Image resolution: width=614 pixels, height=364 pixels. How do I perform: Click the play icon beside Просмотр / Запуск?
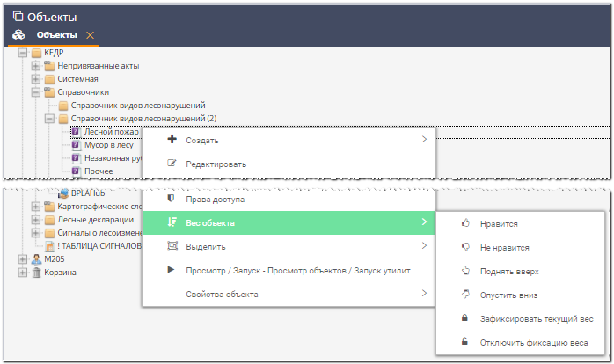(172, 270)
